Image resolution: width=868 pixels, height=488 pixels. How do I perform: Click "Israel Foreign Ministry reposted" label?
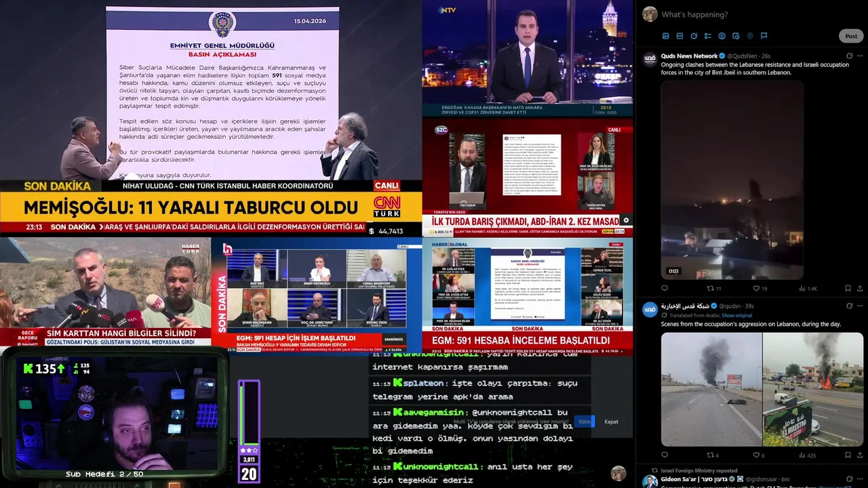tap(699, 470)
